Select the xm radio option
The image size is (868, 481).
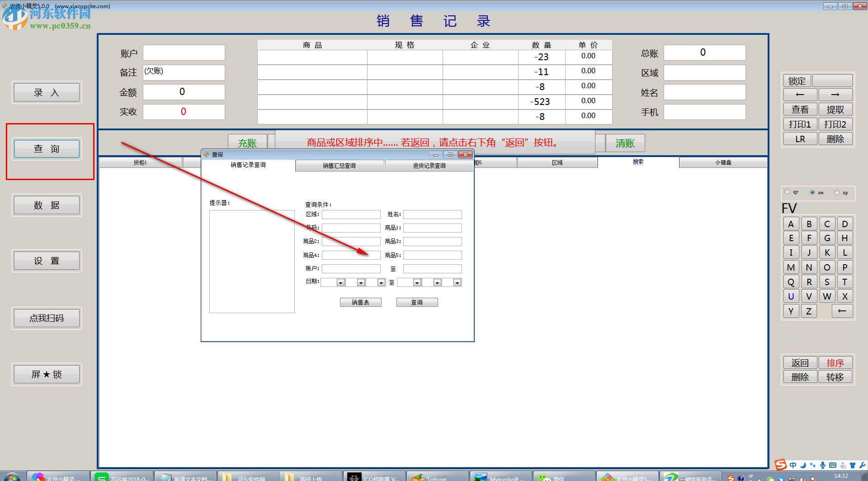(x=812, y=192)
